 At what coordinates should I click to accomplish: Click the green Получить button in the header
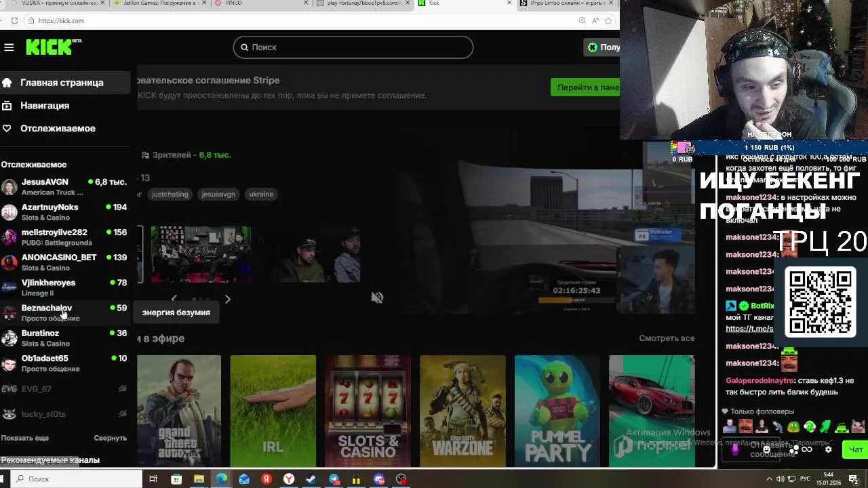tap(602, 47)
